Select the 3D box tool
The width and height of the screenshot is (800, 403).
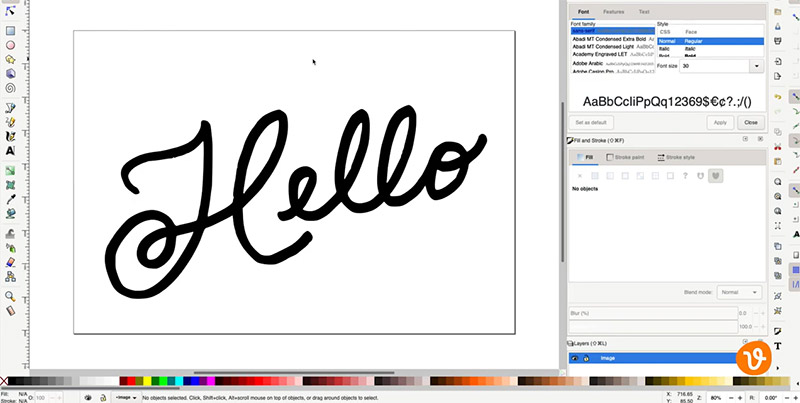click(x=10, y=73)
